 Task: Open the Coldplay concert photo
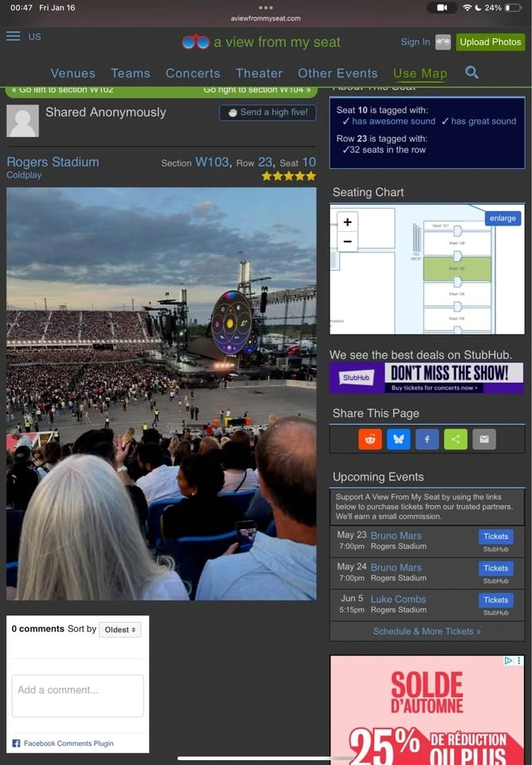tap(162, 394)
